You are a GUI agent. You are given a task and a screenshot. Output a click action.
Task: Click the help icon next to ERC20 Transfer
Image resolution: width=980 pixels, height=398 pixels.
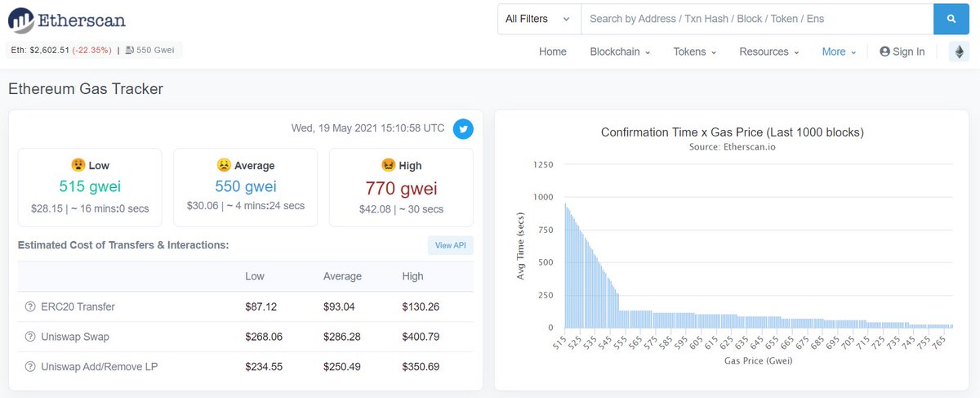pos(30,307)
